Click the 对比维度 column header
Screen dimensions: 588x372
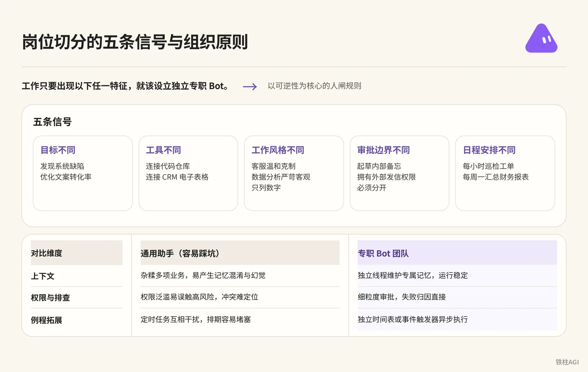pos(77,253)
